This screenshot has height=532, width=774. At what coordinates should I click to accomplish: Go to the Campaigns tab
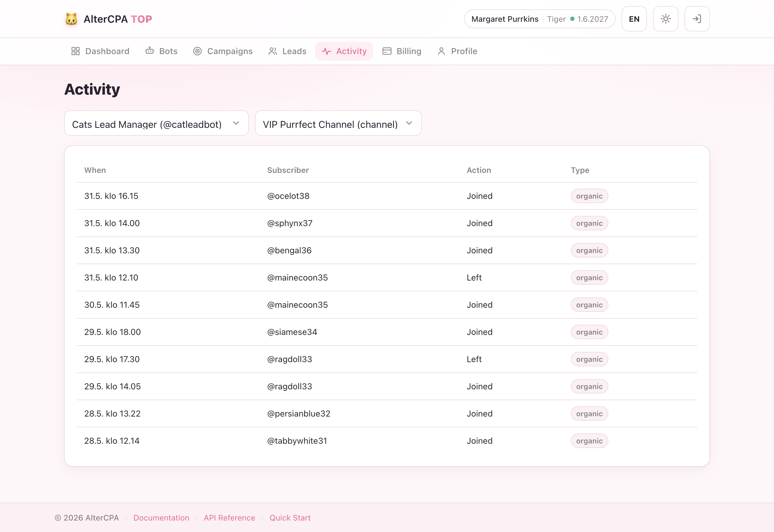[223, 51]
